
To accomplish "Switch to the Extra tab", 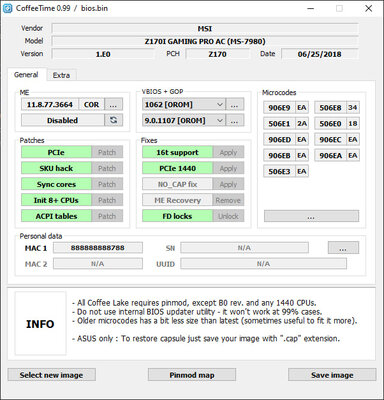I will coord(61,75).
